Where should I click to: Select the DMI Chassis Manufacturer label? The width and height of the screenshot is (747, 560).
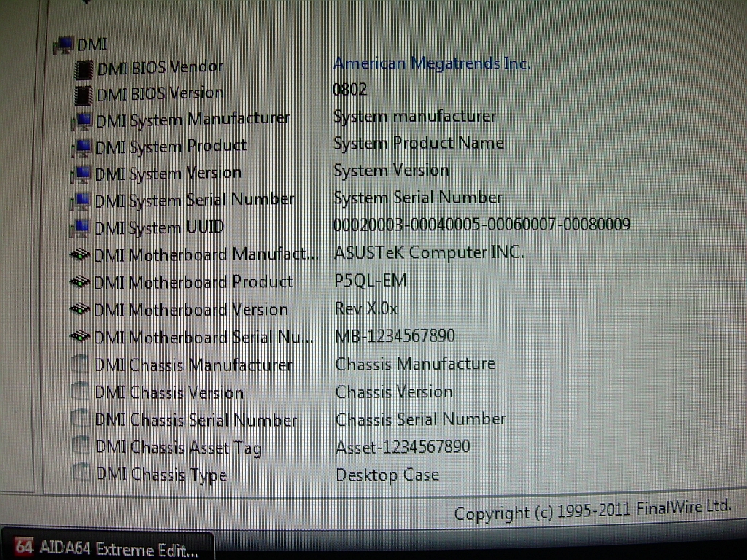point(193,365)
